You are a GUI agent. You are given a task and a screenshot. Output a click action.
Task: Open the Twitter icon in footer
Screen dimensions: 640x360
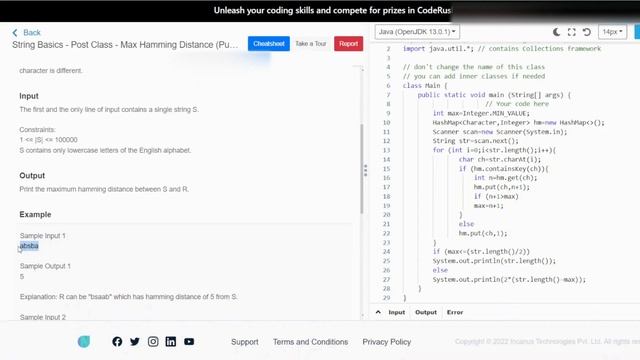[x=135, y=342]
